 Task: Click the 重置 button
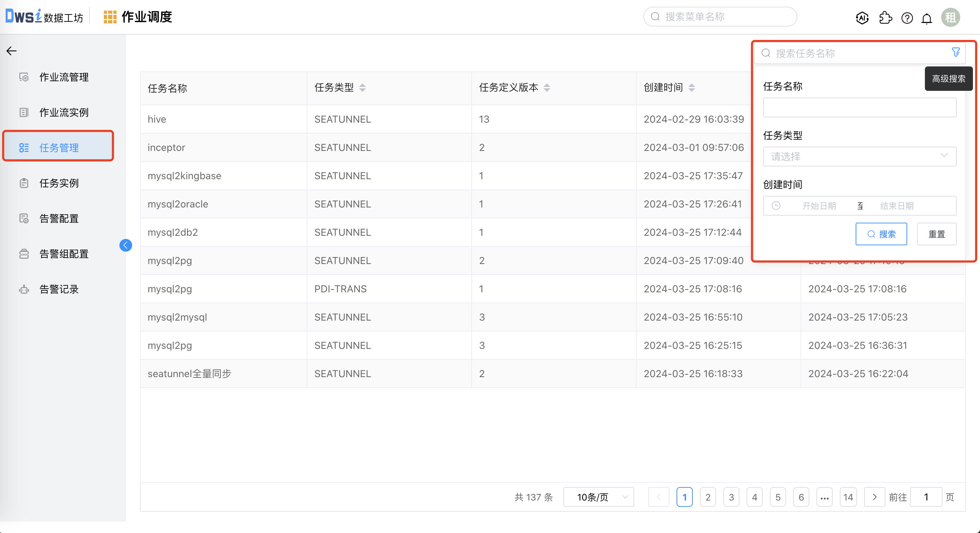[936, 234]
